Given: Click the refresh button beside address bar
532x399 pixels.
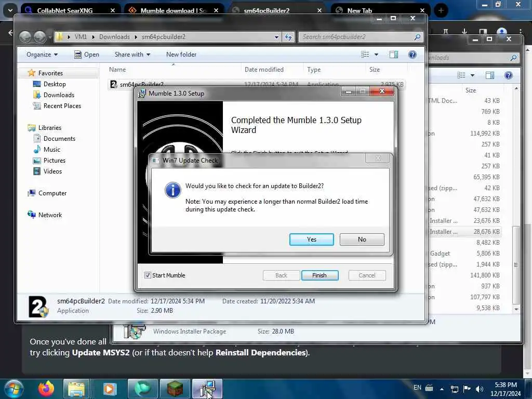Looking at the screenshot, I should pos(288,37).
